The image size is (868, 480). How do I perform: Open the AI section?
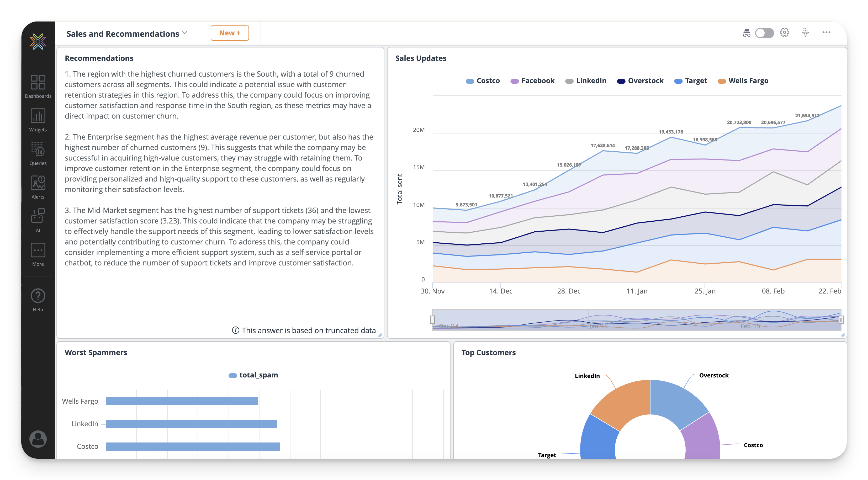click(38, 220)
